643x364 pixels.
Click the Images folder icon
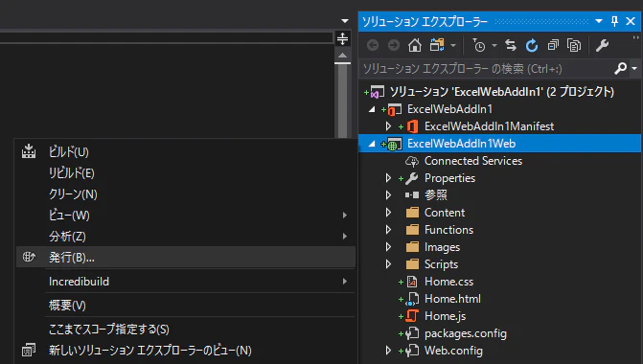point(412,247)
